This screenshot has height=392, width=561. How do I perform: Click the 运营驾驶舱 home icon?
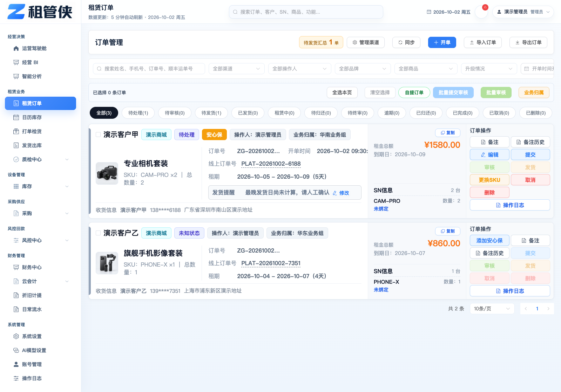pyautogui.click(x=16, y=48)
